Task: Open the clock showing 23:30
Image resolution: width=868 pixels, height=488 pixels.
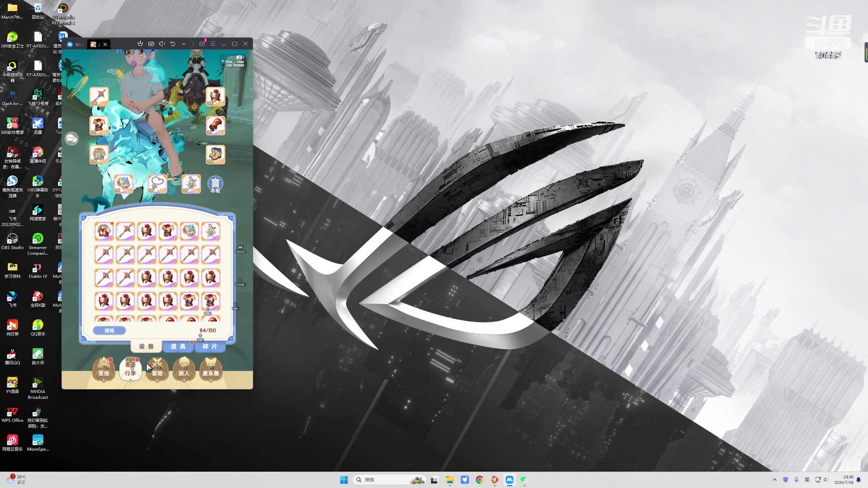Action: tap(844, 479)
